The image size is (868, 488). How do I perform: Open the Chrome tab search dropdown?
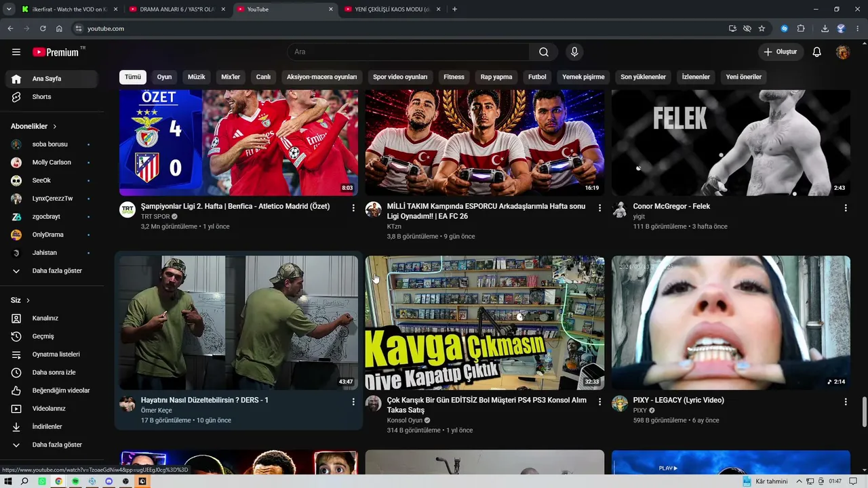point(9,9)
